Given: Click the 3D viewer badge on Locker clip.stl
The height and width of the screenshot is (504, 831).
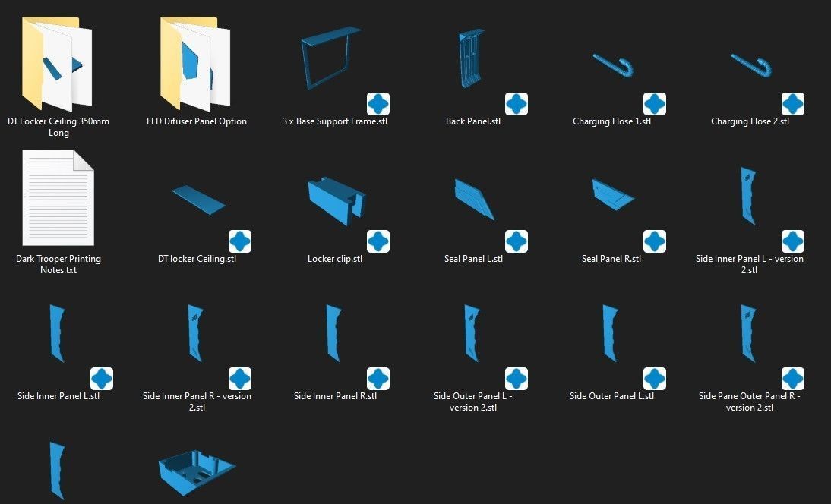Looking at the screenshot, I should [378, 241].
